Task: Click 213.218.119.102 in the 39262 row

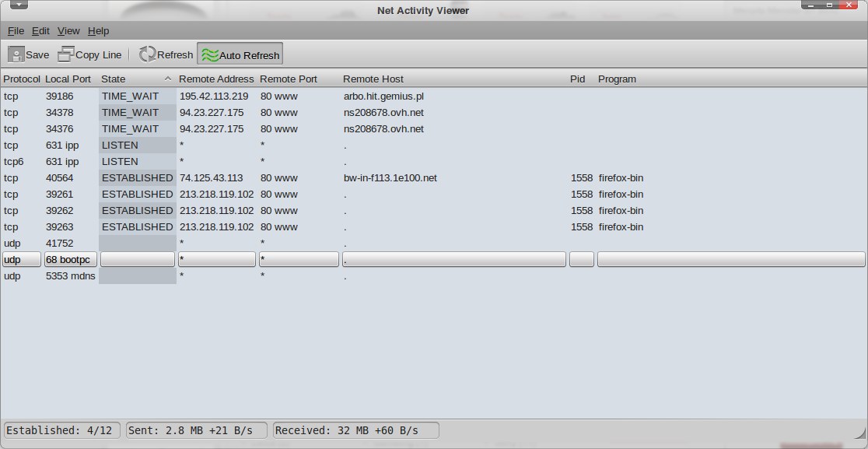Action: 216,210
